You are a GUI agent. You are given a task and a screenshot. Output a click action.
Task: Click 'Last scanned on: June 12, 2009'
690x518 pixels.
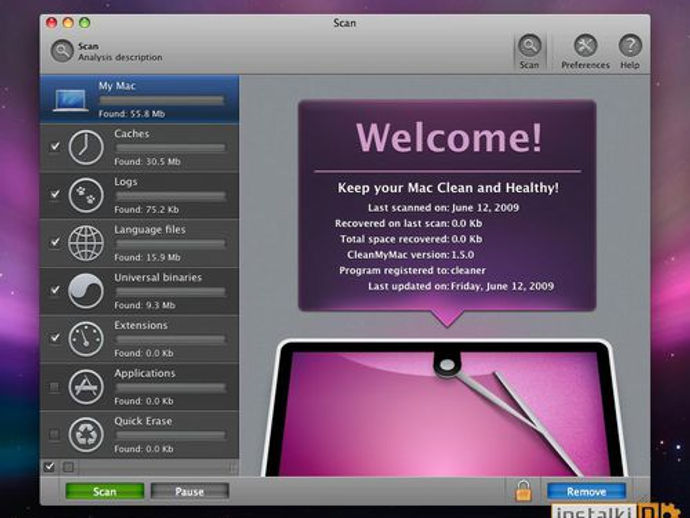[x=444, y=208]
